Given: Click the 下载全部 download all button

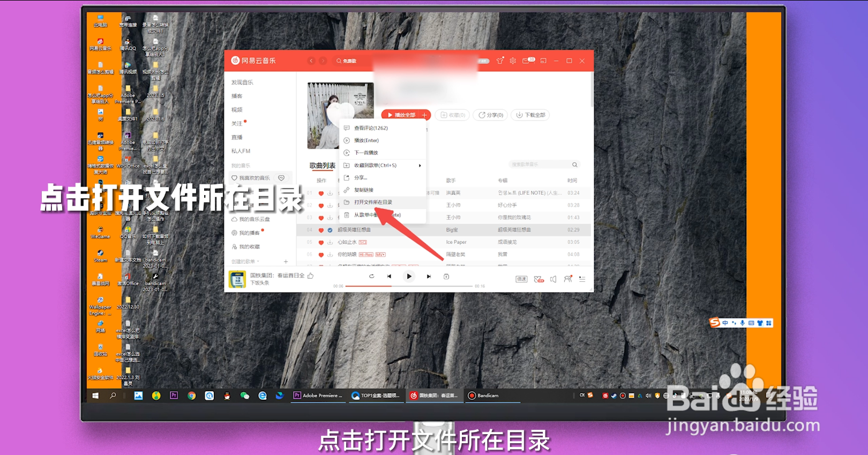Looking at the screenshot, I should [531, 115].
